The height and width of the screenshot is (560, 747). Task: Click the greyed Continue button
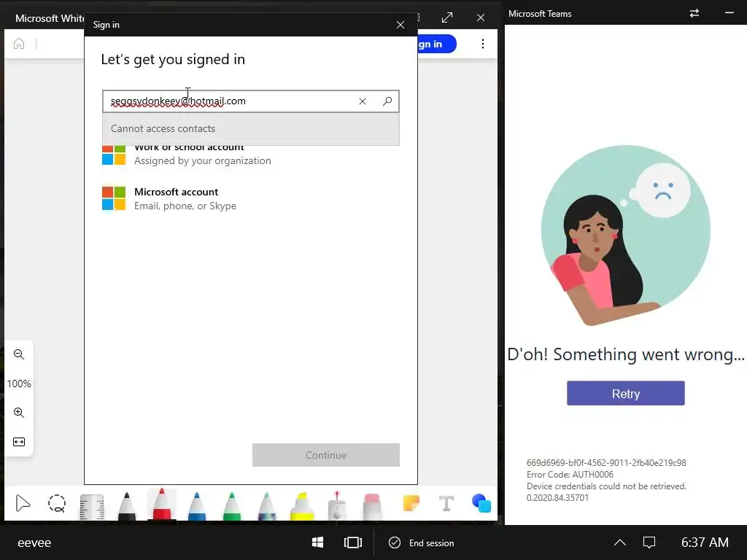click(326, 455)
